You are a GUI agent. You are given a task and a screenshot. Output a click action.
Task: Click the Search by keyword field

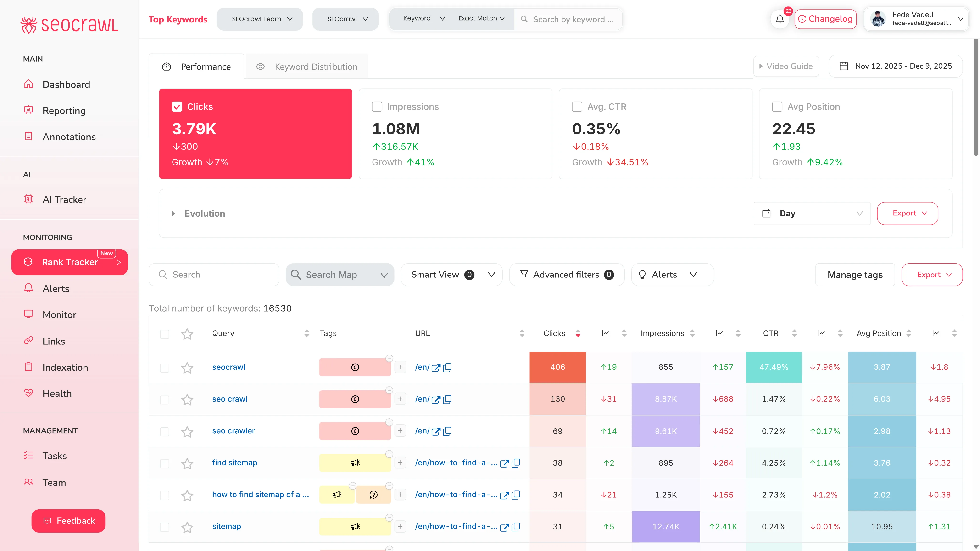click(x=568, y=19)
